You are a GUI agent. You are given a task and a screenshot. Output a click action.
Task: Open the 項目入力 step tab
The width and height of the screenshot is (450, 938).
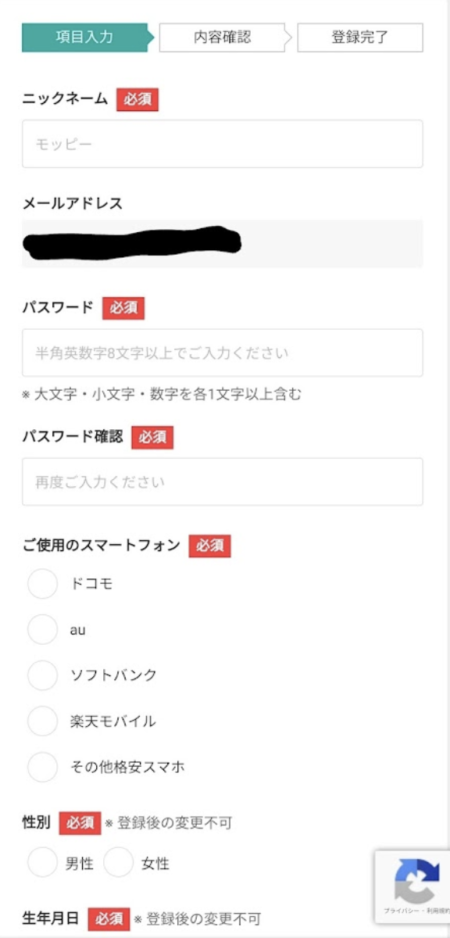(87, 38)
